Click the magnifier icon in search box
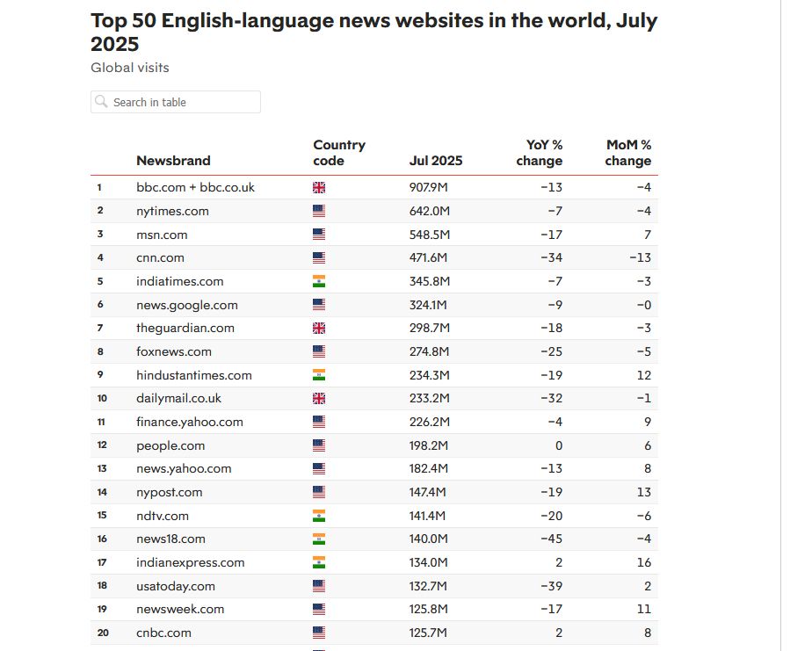This screenshot has width=812, height=651. (102, 102)
